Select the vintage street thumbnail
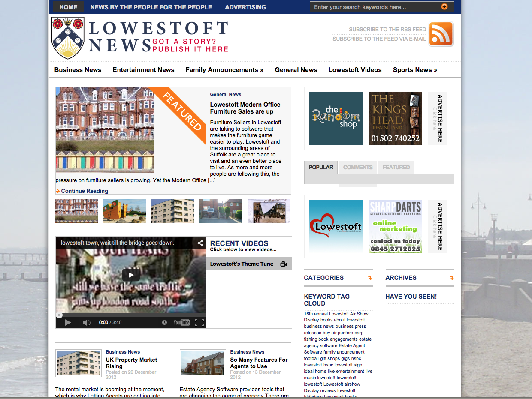The width and height of the screenshot is (532, 399). 269,211
